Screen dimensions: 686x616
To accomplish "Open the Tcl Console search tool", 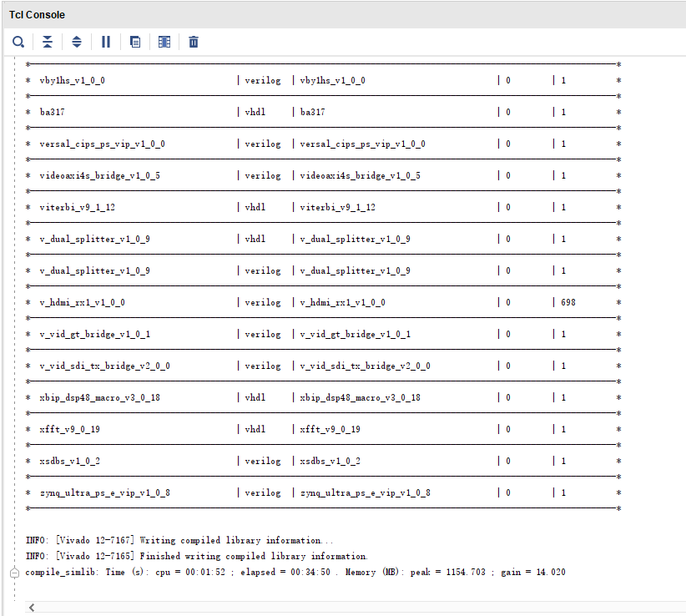I will tap(18, 42).
